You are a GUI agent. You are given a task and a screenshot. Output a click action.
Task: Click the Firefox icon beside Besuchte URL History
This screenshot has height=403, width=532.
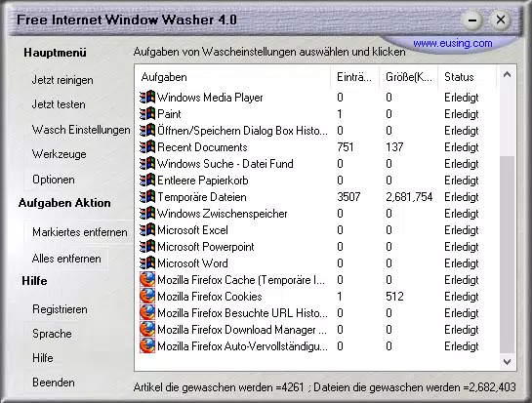[147, 313]
